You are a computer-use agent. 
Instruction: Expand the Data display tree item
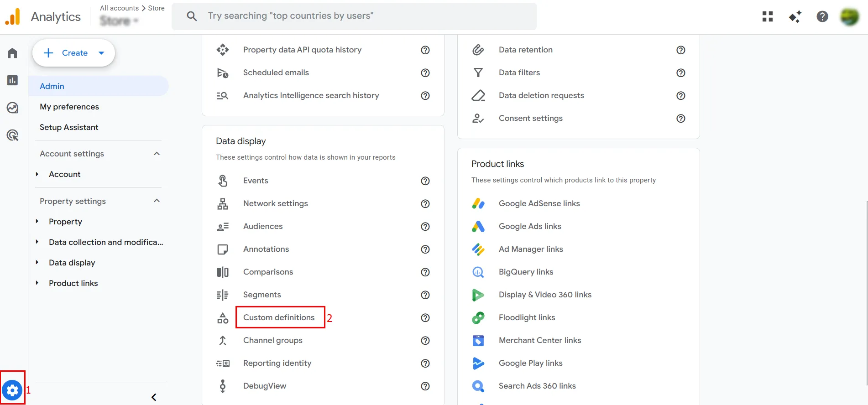[37, 263]
